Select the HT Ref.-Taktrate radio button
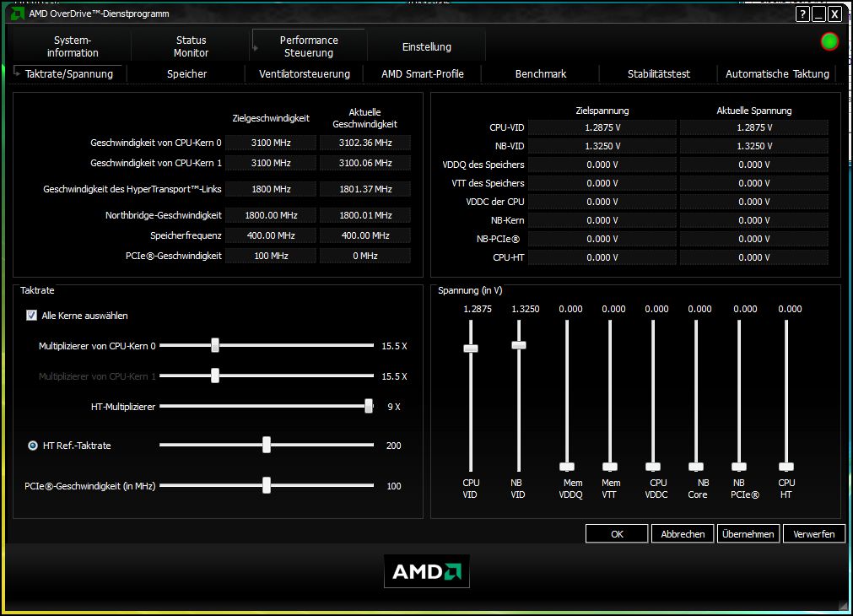This screenshot has height=616, width=853. pos(33,446)
